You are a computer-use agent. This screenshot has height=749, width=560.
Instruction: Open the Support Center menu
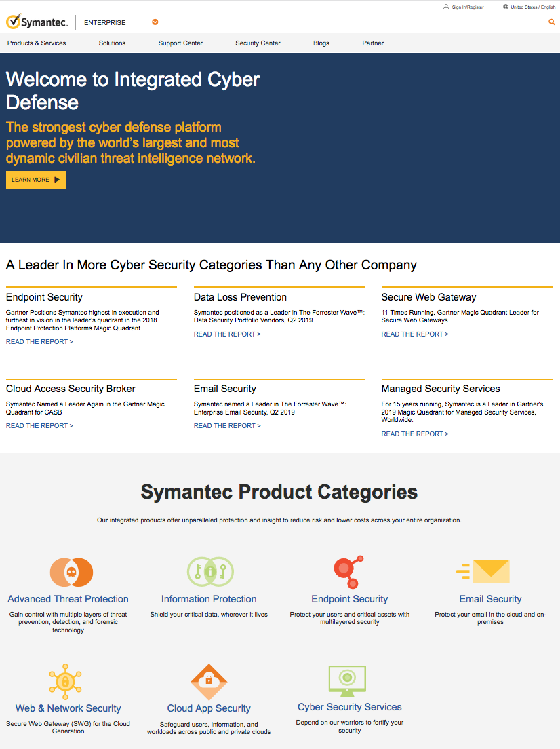tap(180, 43)
